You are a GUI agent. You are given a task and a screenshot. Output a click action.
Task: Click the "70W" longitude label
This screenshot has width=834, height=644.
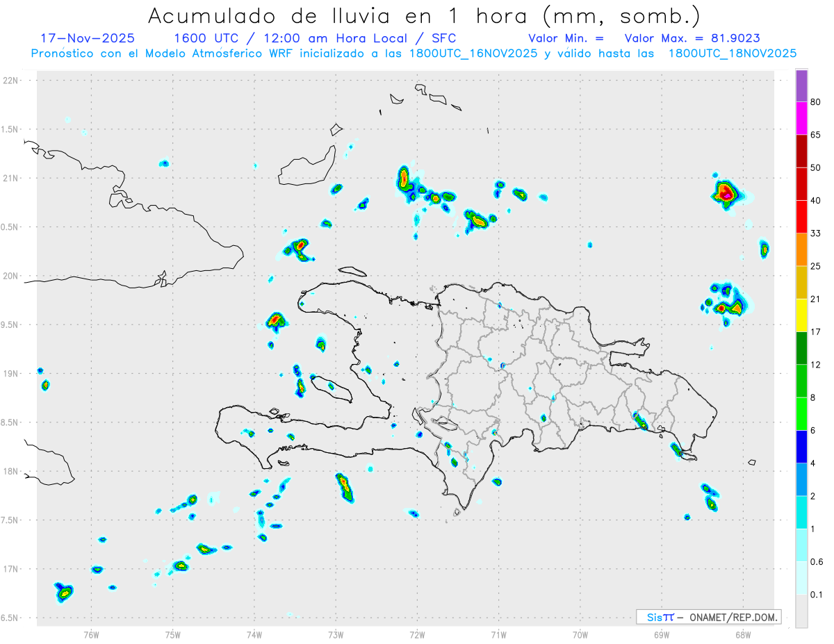coord(580,634)
